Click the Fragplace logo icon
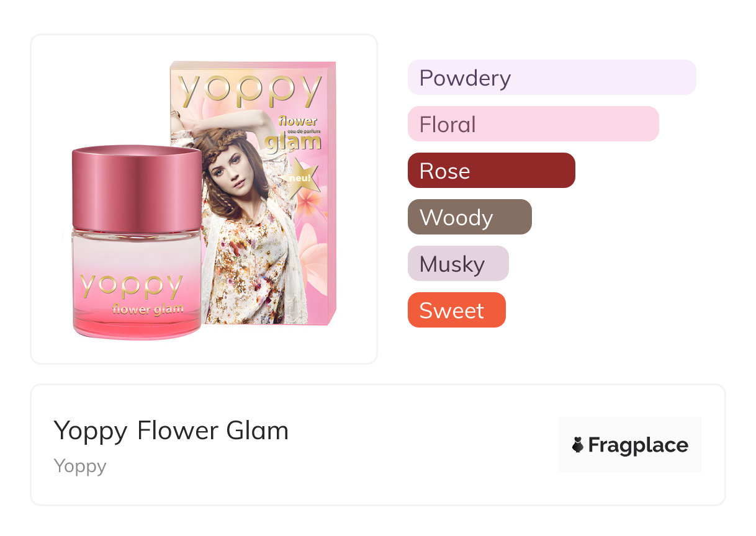The width and height of the screenshot is (756, 536). click(x=578, y=445)
